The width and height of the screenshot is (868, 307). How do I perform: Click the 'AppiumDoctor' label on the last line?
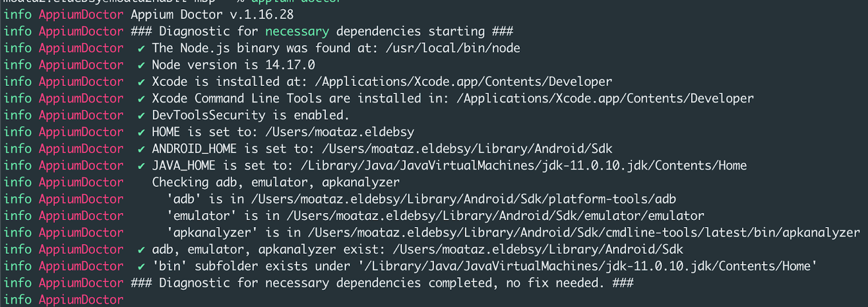(81, 300)
